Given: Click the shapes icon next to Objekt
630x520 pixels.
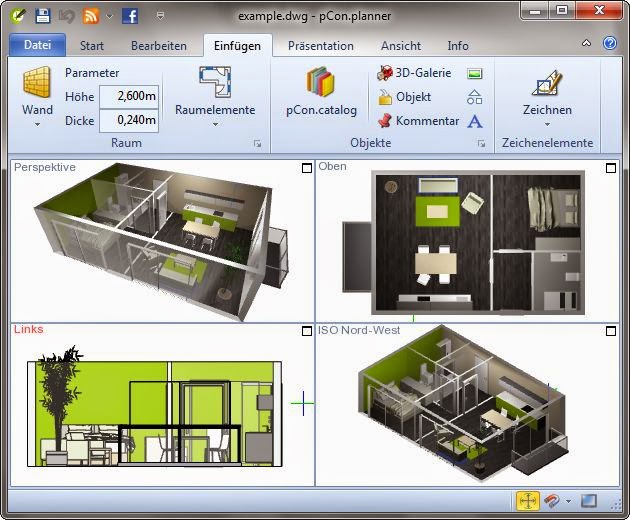Looking at the screenshot, I should [475, 97].
